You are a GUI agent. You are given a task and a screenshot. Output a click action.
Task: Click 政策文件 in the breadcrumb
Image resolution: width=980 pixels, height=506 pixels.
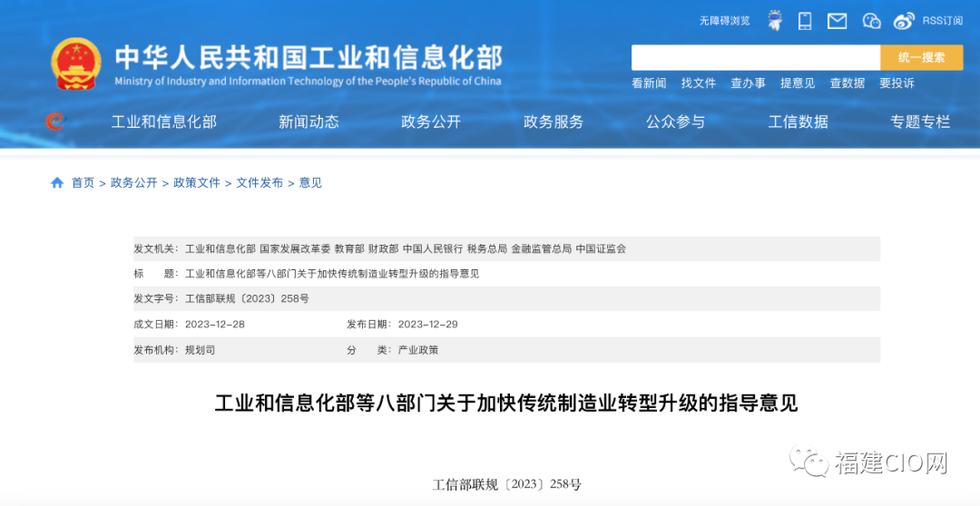[x=197, y=182]
